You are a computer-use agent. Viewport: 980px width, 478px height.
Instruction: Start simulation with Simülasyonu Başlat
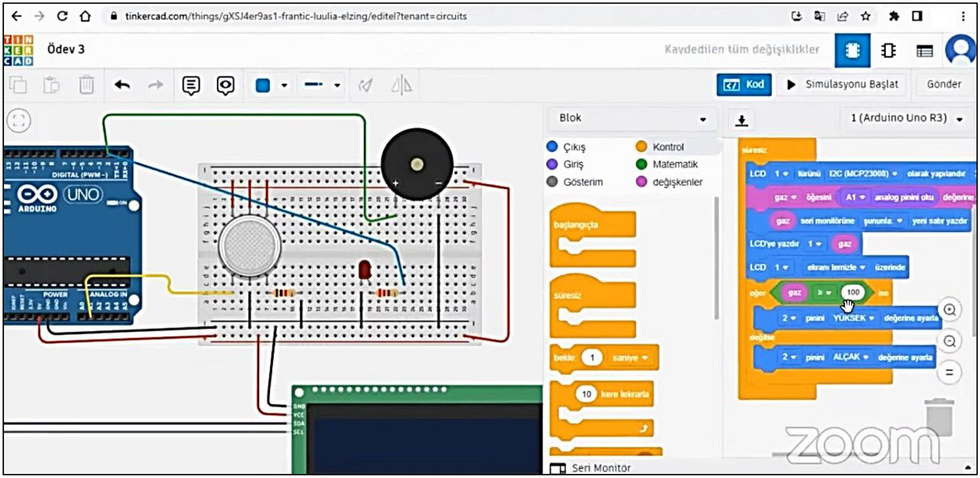tap(842, 84)
